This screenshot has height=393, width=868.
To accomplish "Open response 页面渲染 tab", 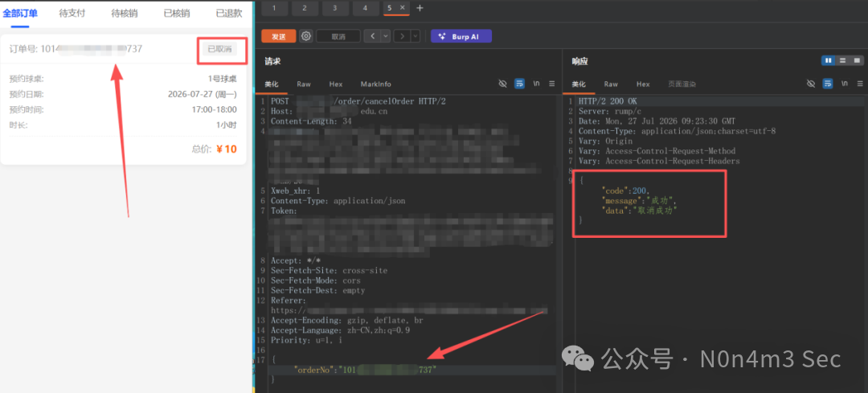I will 682,84.
